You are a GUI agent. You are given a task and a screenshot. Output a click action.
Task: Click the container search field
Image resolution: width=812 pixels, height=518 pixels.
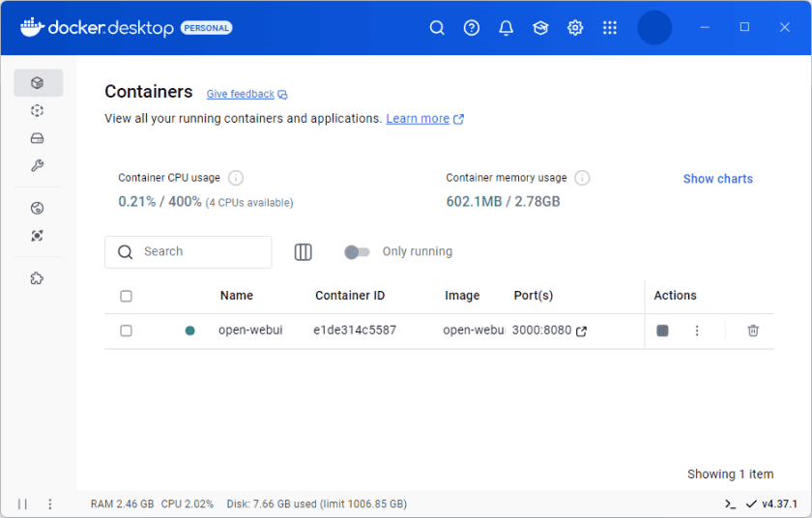pyautogui.click(x=188, y=252)
